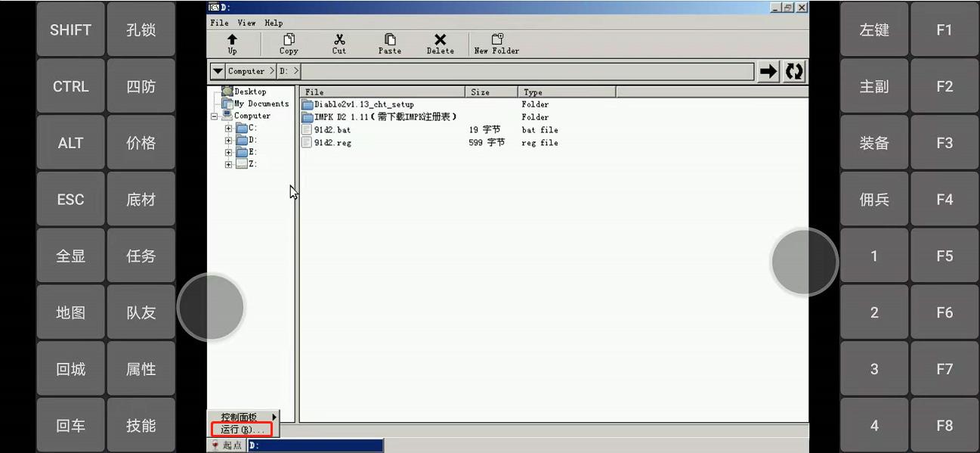
Task: Click the D: taskbar window button
Action: pos(315,445)
